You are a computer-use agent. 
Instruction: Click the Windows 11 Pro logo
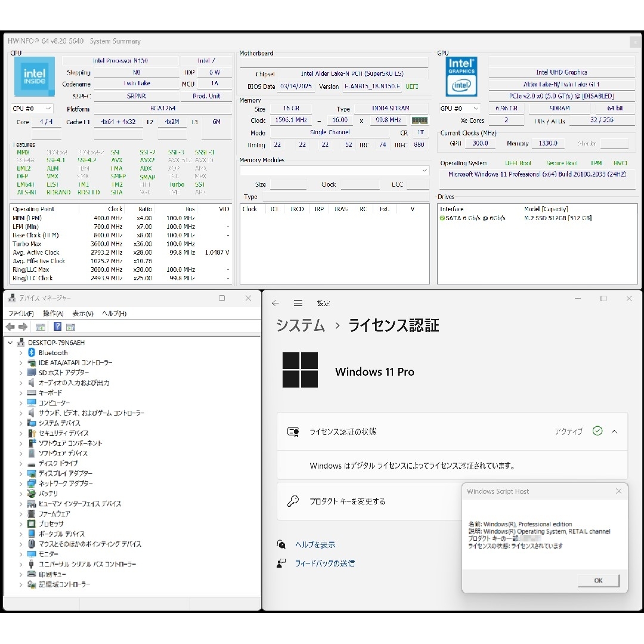click(300, 370)
